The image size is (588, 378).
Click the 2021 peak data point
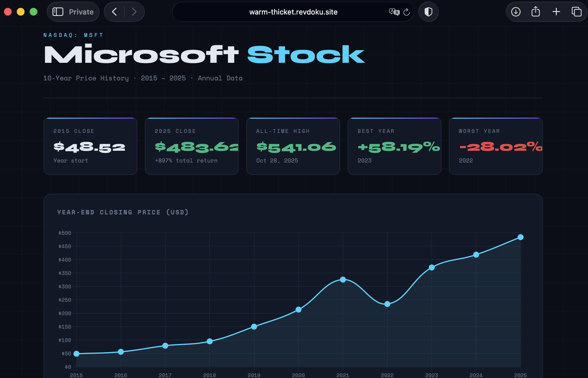click(x=343, y=279)
